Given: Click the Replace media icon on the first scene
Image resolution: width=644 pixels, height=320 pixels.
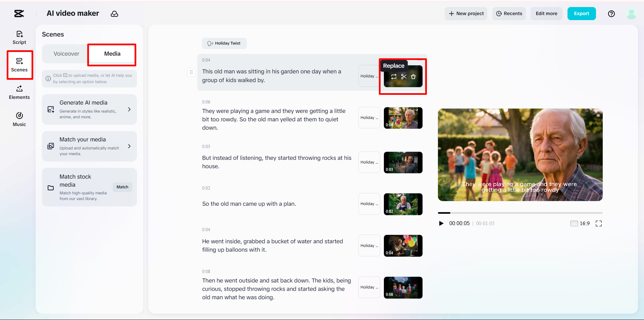Looking at the screenshot, I should 393,76.
